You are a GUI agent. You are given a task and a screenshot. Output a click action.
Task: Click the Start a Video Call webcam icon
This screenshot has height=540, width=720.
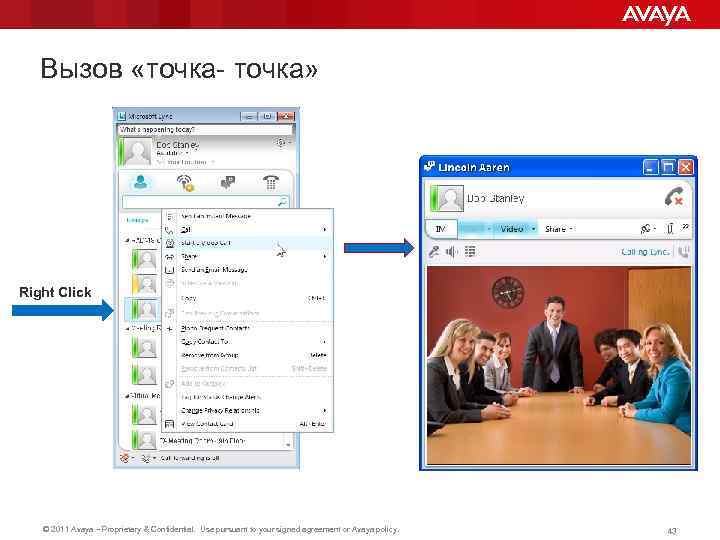click(169, 243)
